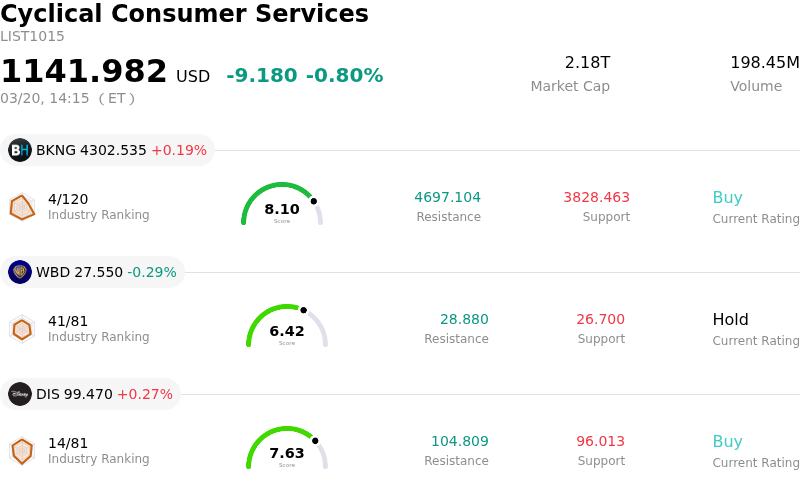
Task: Click the 2.18T Market Cap value
Action: (587, 63)
